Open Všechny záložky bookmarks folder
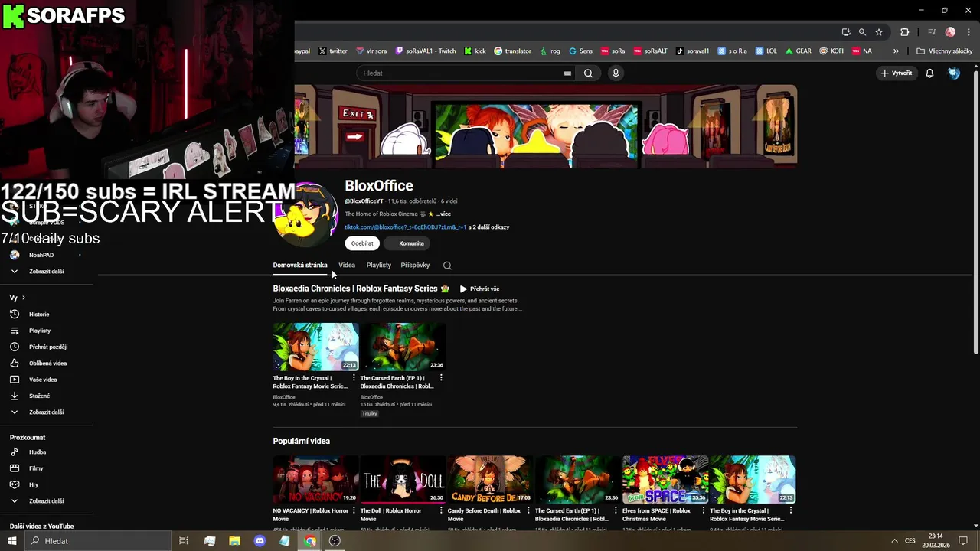 point(944,51)
